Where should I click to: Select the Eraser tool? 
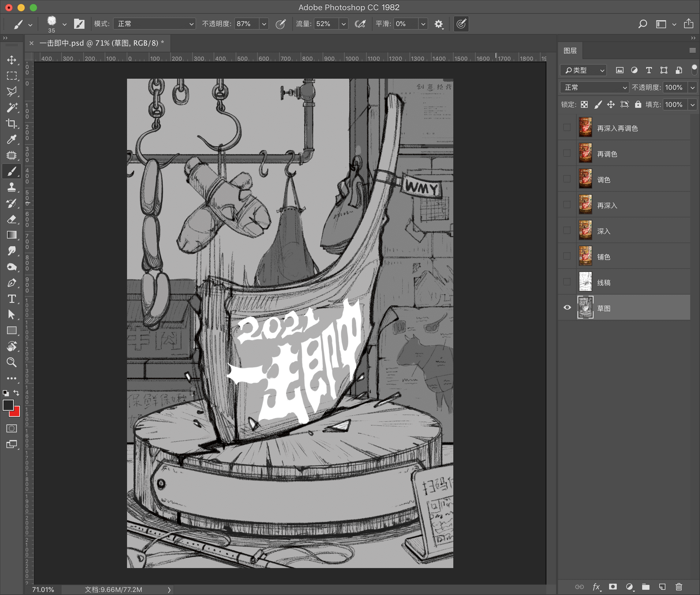click(11, 219)
